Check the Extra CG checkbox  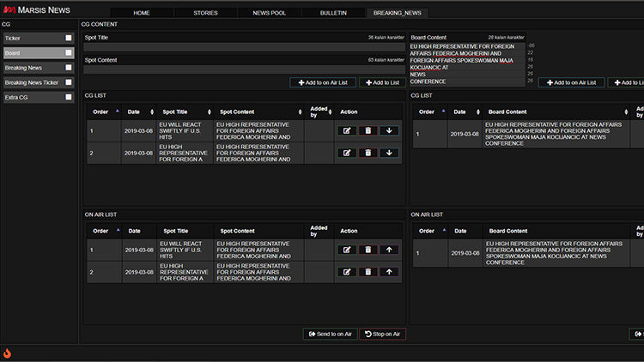coord(68,97)
